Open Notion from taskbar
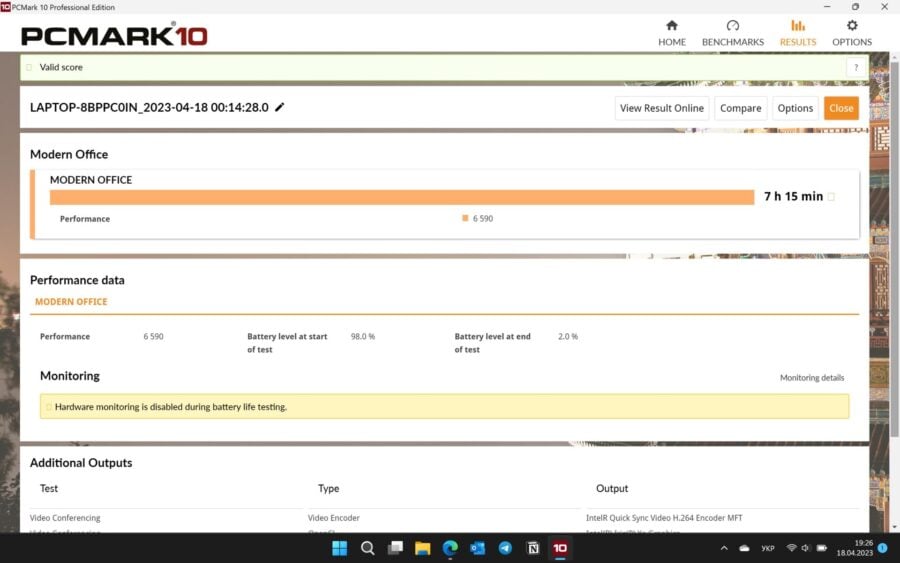Screen dimensions: 900x563 (x=533, y=548)
